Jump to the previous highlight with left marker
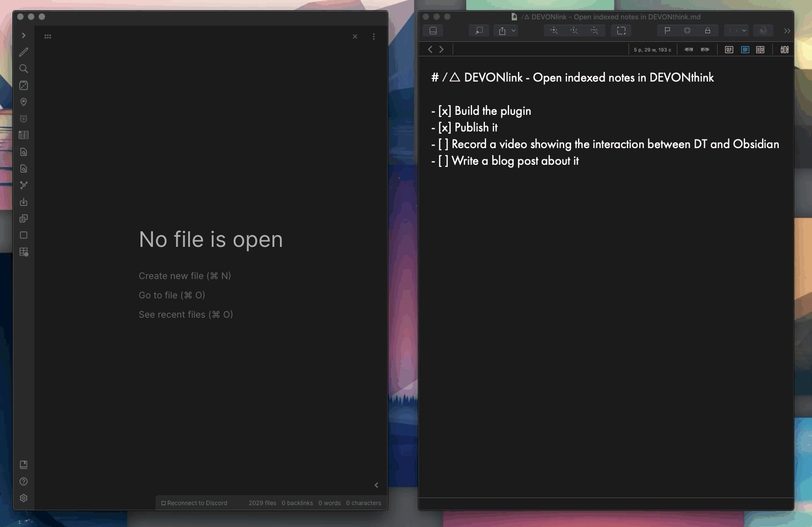 [689, 49]
